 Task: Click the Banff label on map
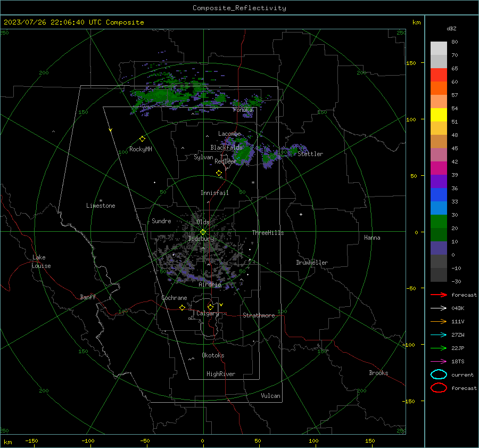click(x=88, y=297)
